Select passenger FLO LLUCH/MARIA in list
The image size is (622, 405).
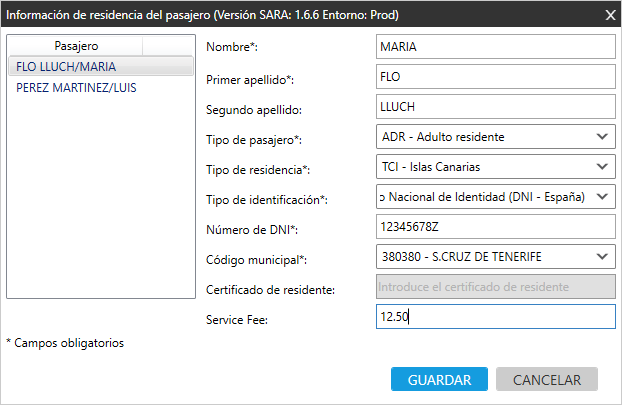click(x=66, y=67)
